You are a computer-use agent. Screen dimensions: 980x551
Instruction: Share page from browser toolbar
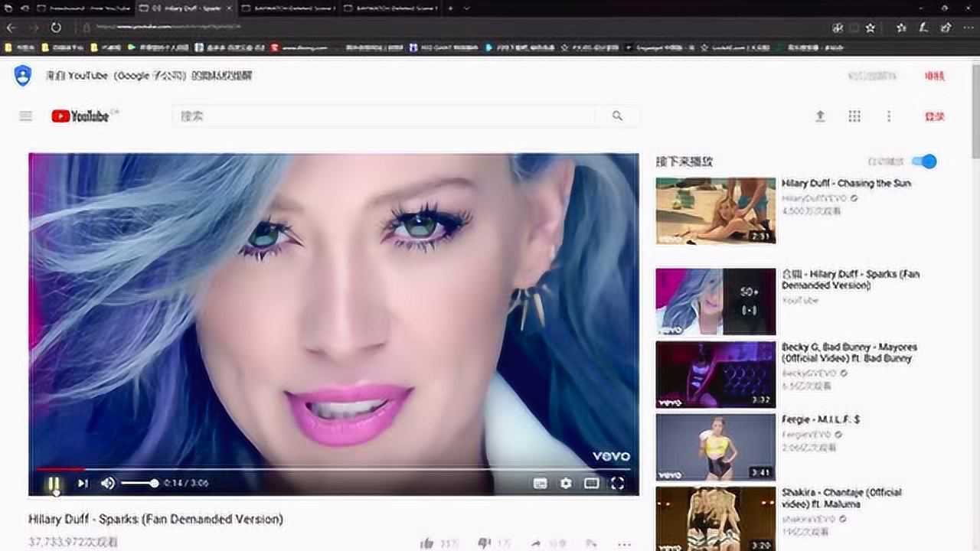pyautogui.click(x=946, y=28)
